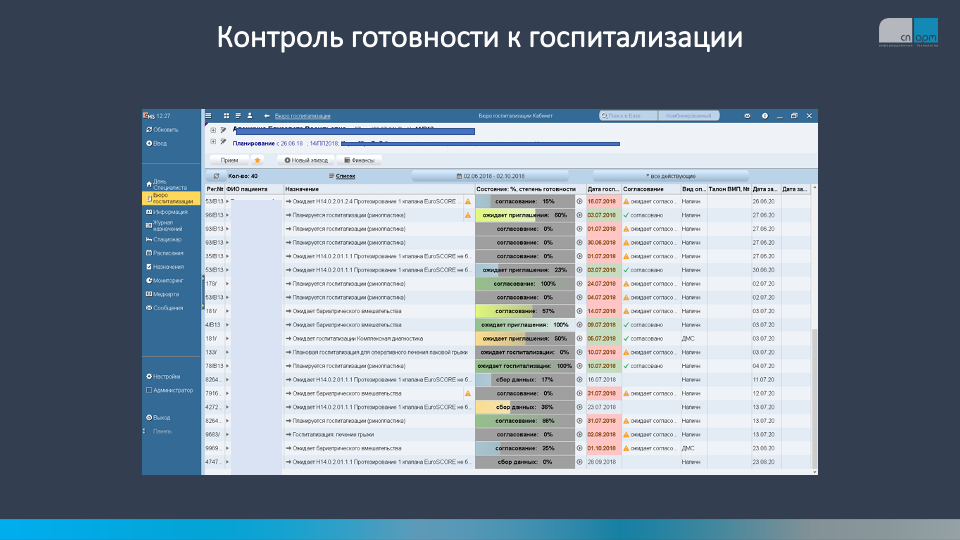The width and height of the screenshot is (960, 540).
Task: Expand the plus box on the patient name line
Action: click(213, 130)
